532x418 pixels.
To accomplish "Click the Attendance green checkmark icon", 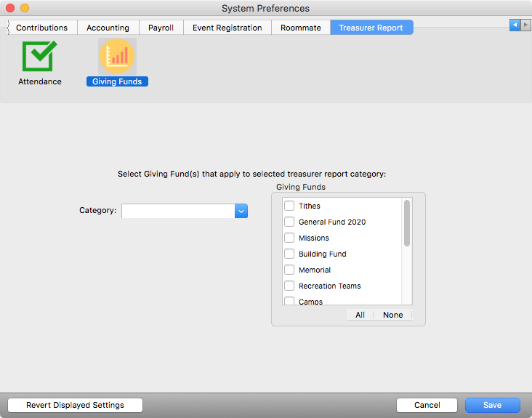I will click(x=40, y=56).
